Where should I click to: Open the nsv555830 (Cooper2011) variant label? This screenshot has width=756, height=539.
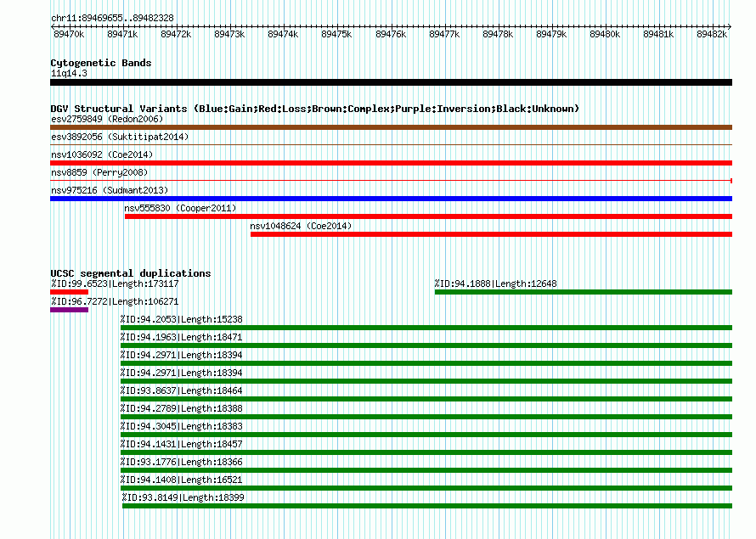click(x=180, y=208)
